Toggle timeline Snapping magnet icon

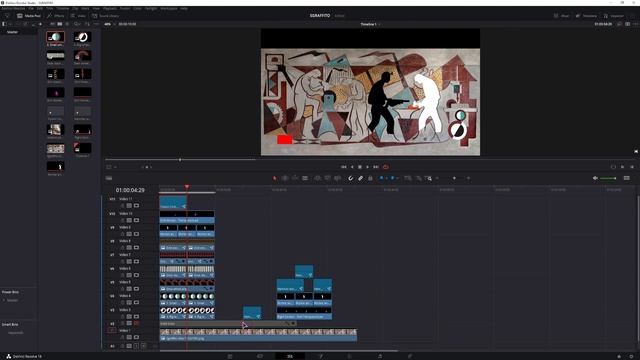(x=351, y=178)
